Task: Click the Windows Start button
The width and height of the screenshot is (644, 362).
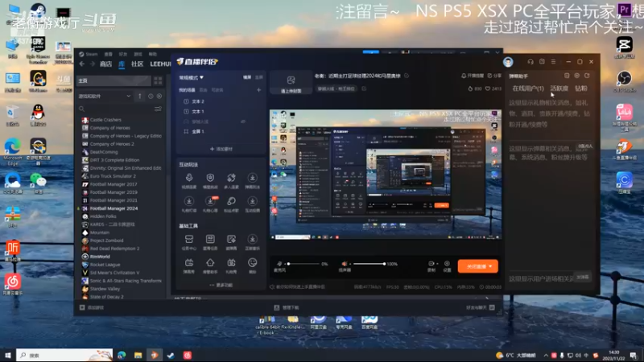Action: pyautogui.click(x=7, y=356)
